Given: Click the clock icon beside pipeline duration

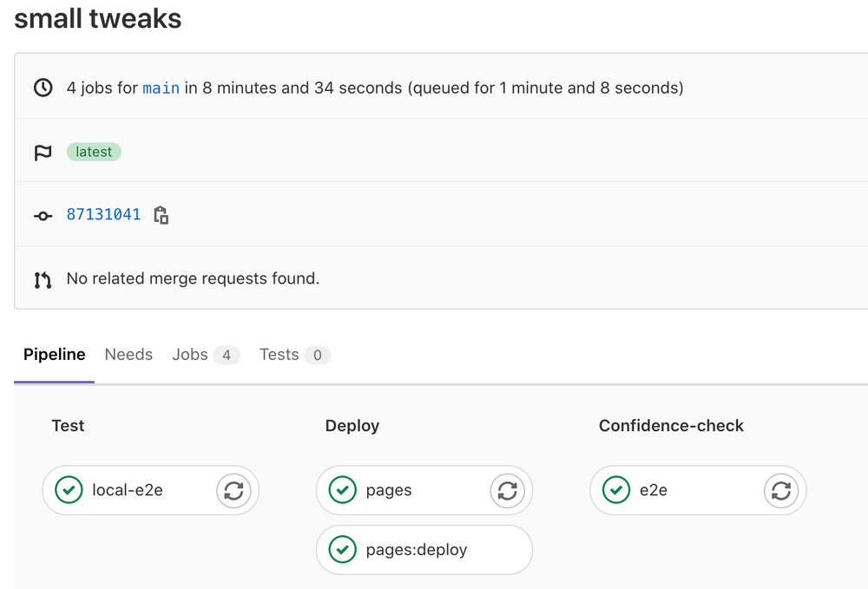Looking at the screenshot, I should [43, 88].
